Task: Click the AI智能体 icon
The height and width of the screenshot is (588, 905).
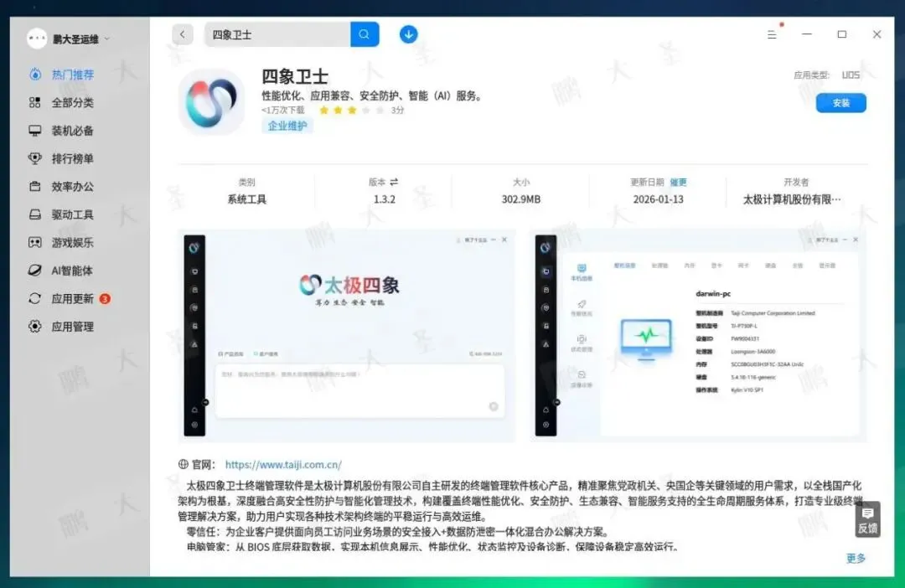Action: tap(35, 271)
